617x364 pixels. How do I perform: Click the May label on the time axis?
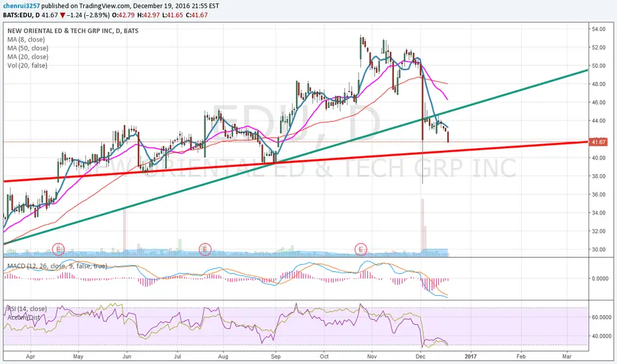coord(78,357)
